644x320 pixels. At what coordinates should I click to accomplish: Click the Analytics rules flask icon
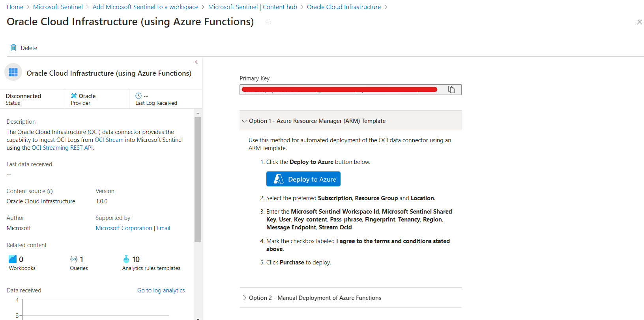pos(126,259)
